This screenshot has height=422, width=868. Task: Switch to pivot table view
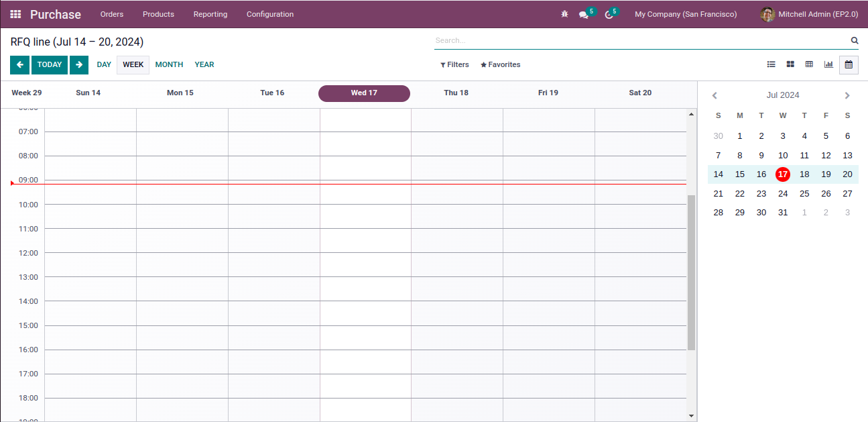pyautogui.click(x=809, y=64)
